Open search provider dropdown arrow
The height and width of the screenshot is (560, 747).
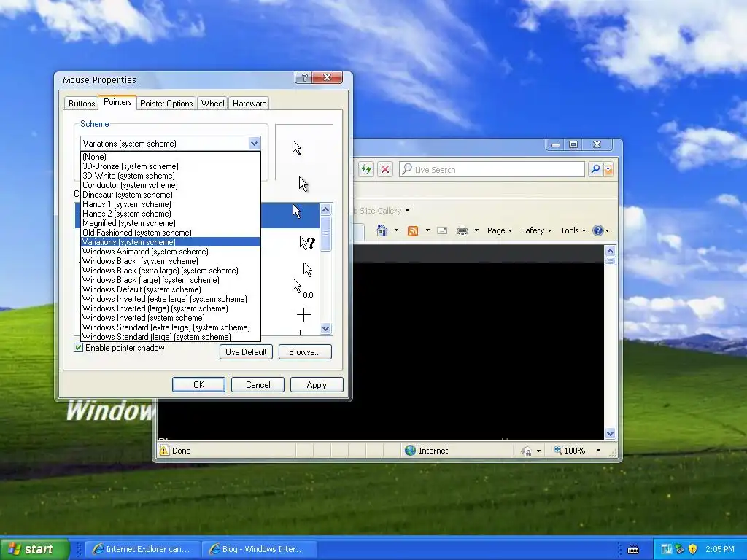click(x=608, y=169)
